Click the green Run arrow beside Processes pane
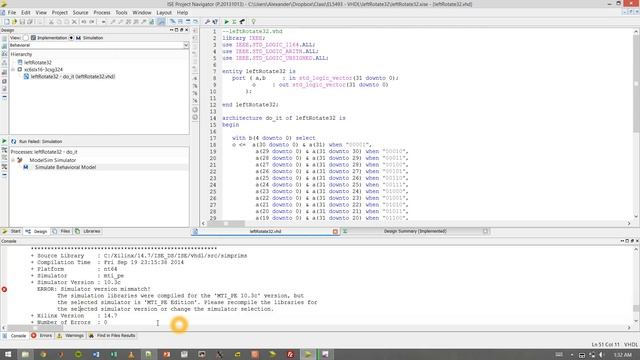 [x=4, y=141]
